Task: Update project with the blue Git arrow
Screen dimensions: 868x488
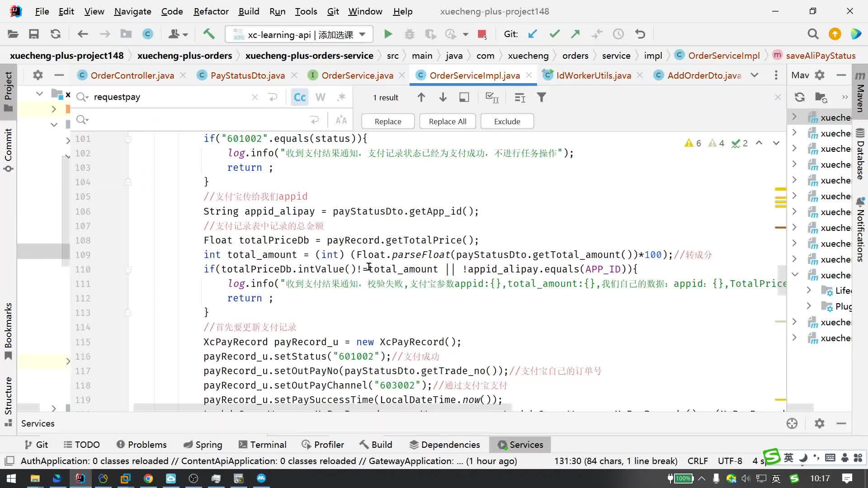Action: (533, 34)
